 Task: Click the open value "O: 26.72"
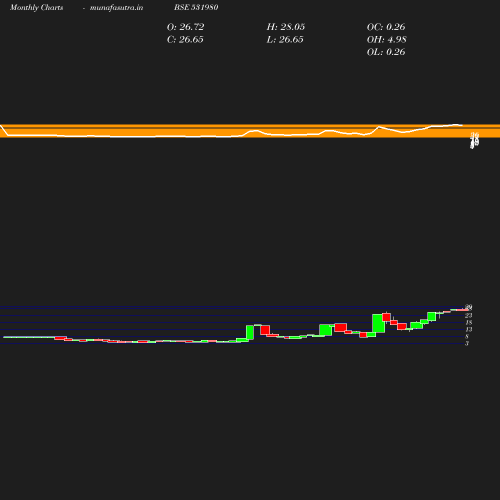pos(185,27)
